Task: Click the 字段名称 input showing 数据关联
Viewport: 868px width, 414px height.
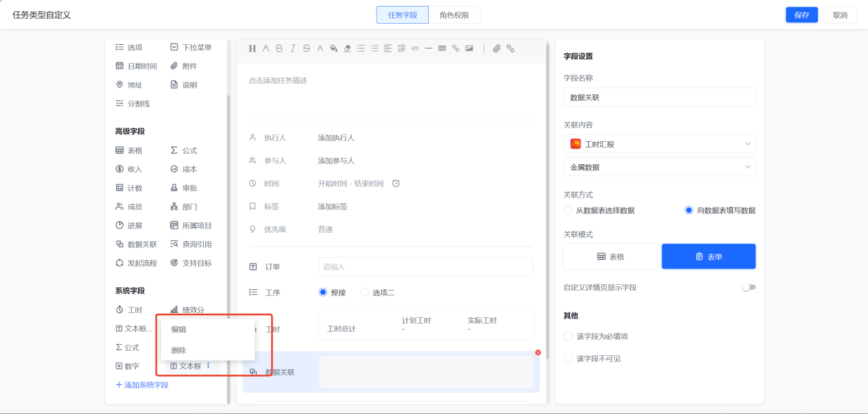Action: [660, 97]
